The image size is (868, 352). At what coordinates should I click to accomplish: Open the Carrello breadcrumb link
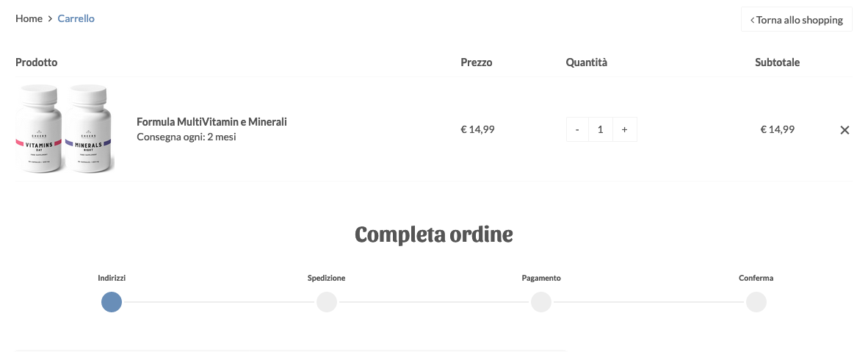click(x=76, y=18)
